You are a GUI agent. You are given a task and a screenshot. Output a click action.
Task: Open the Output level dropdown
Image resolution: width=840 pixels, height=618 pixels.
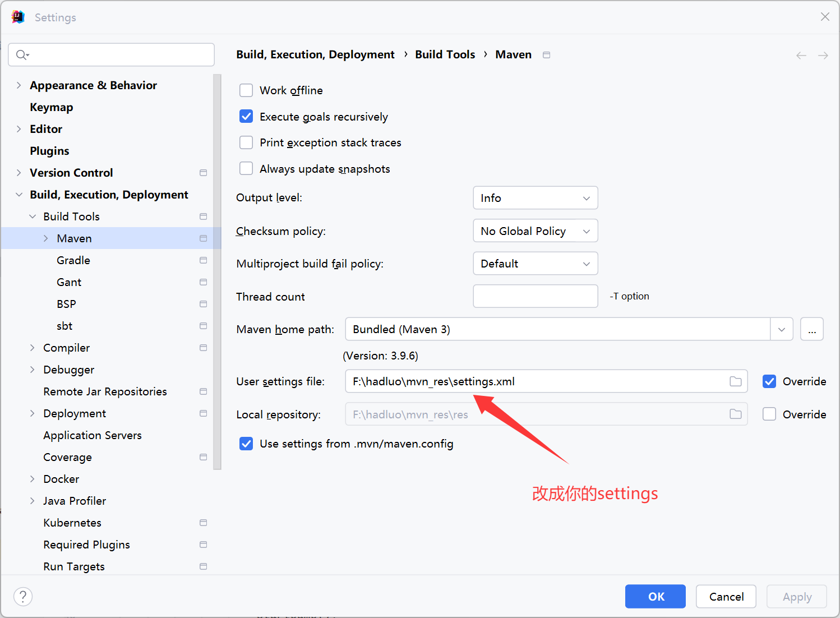coord(536,198)
